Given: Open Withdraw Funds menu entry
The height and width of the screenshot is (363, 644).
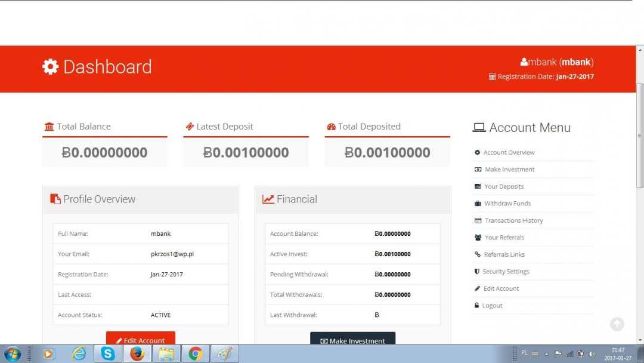Looking at the screenshot, I should (507, 204).
